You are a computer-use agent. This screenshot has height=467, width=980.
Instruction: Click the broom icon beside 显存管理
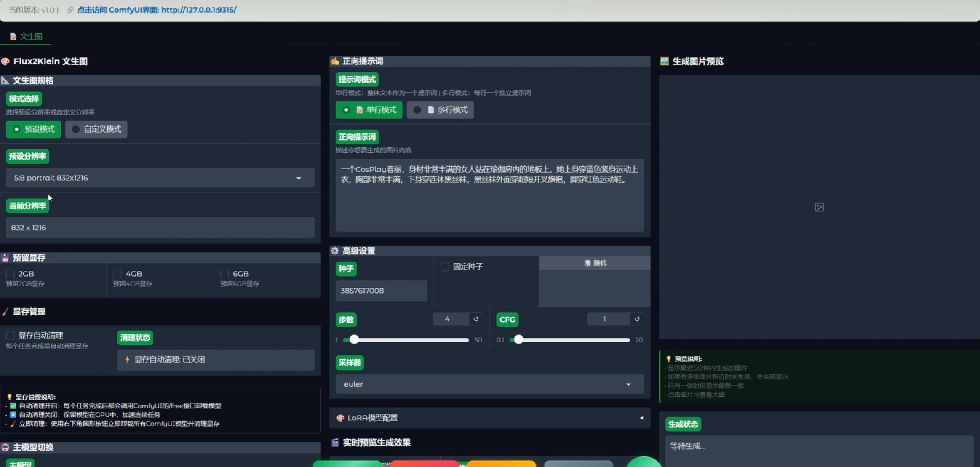[5, 312]
